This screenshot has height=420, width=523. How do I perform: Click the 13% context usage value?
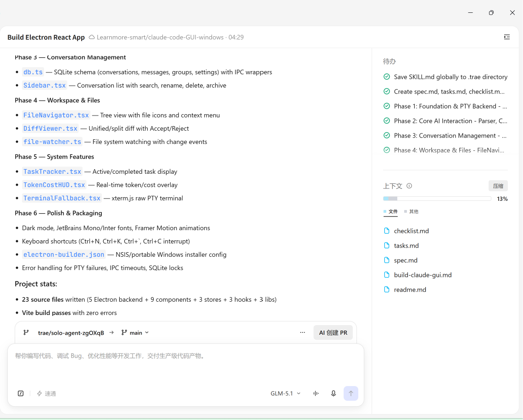[502, 199]
